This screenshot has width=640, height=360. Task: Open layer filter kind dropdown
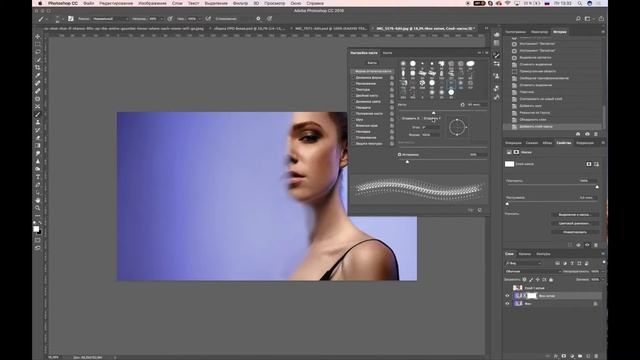point(524,263)
